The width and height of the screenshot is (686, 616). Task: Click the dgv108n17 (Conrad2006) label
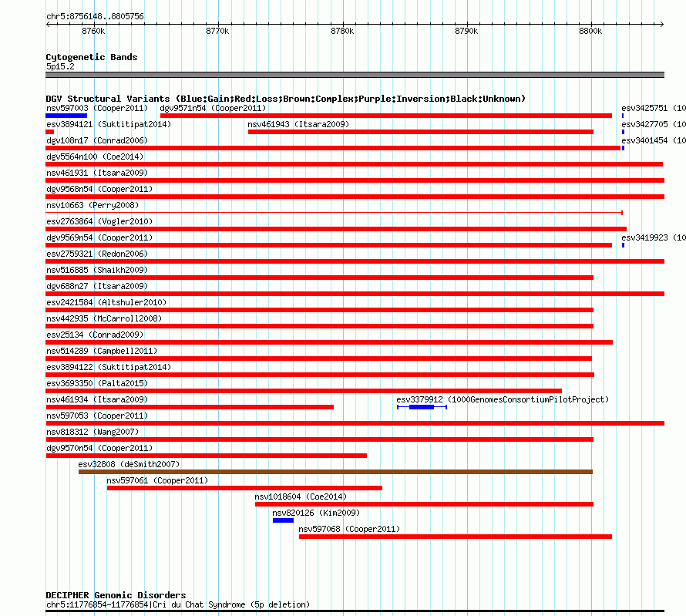97,140
